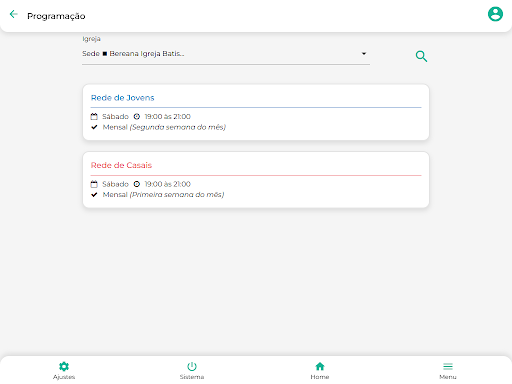Screen dimensions: 512x384
Task: Select the Sistema tab label
Action: point(192,377)
